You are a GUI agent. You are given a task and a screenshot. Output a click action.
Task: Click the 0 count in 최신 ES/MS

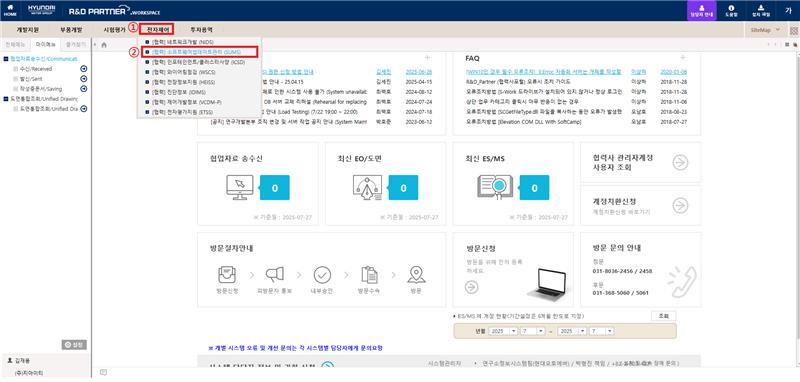pyautogui.click(x=534, y=188)
